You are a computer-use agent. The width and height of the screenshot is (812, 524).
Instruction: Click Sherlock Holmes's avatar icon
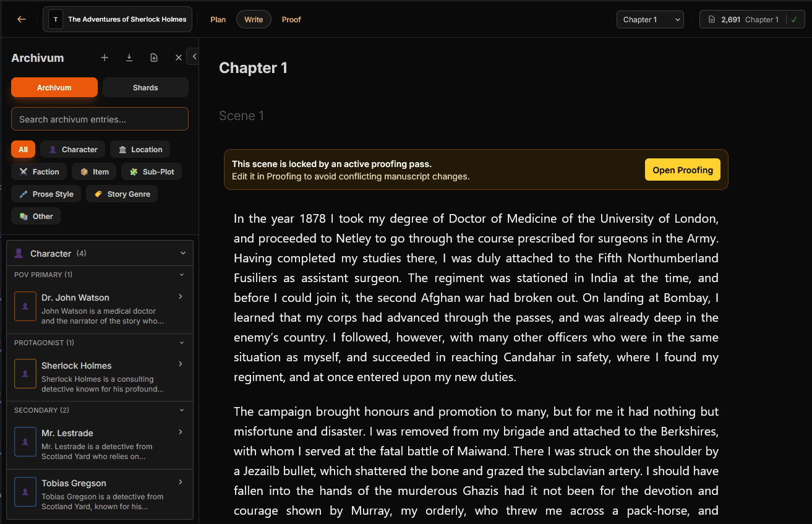25,374
